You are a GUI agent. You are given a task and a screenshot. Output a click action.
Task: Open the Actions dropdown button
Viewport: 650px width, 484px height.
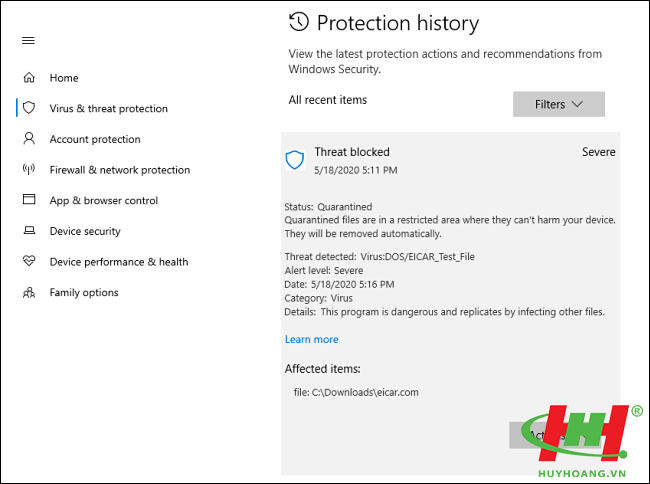click(555, 435)
